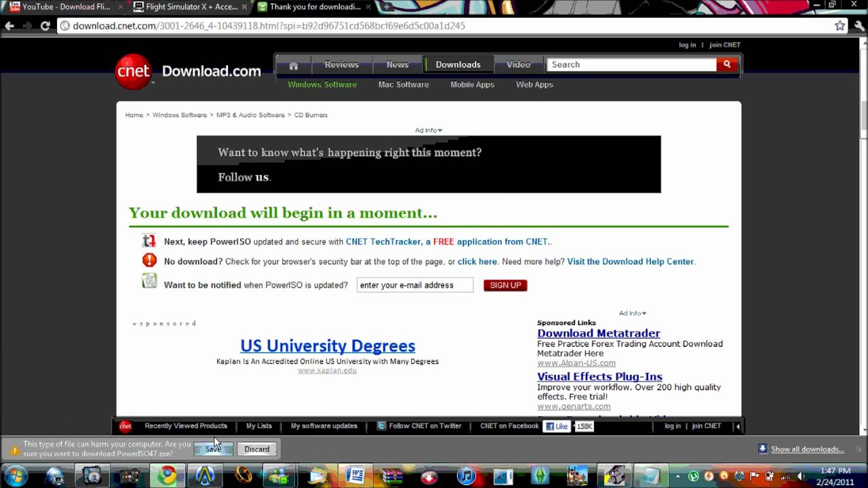Open the News navigation item
Screen dimensions: 868x488
pos(397,64)
